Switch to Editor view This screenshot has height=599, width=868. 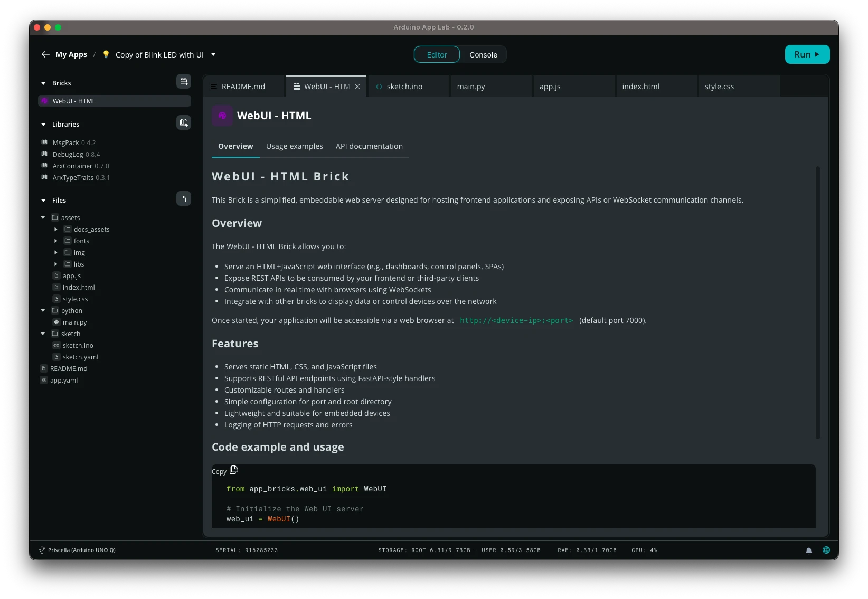437,55
